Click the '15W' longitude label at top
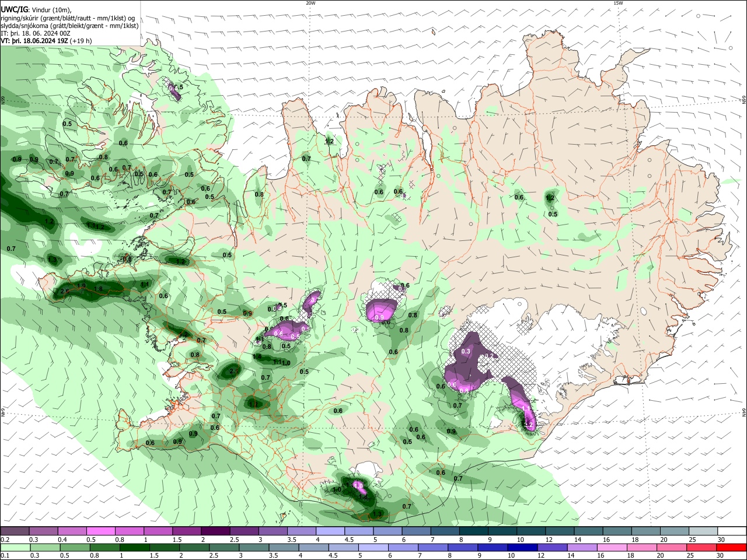747x560 pixels. 617,3
